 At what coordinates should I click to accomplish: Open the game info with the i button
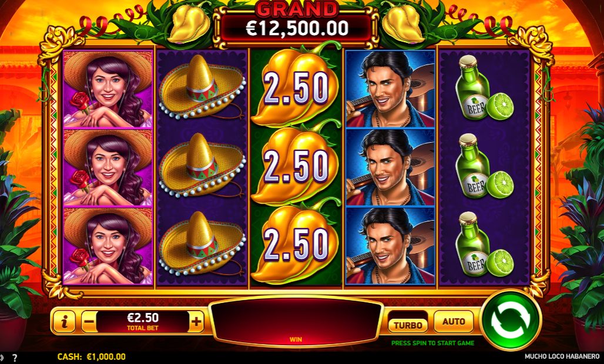pos(64,321)
